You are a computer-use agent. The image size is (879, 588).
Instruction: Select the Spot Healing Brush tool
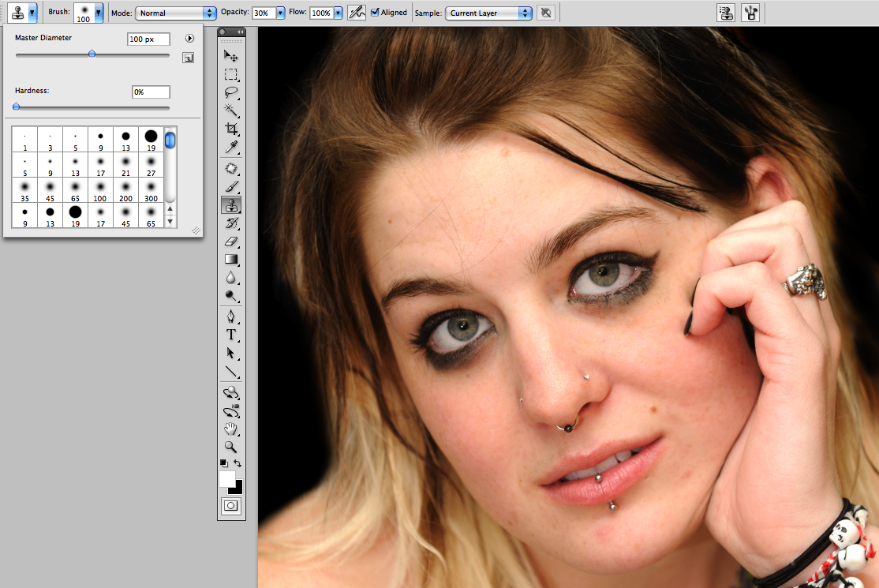click(x=231, y=169)
